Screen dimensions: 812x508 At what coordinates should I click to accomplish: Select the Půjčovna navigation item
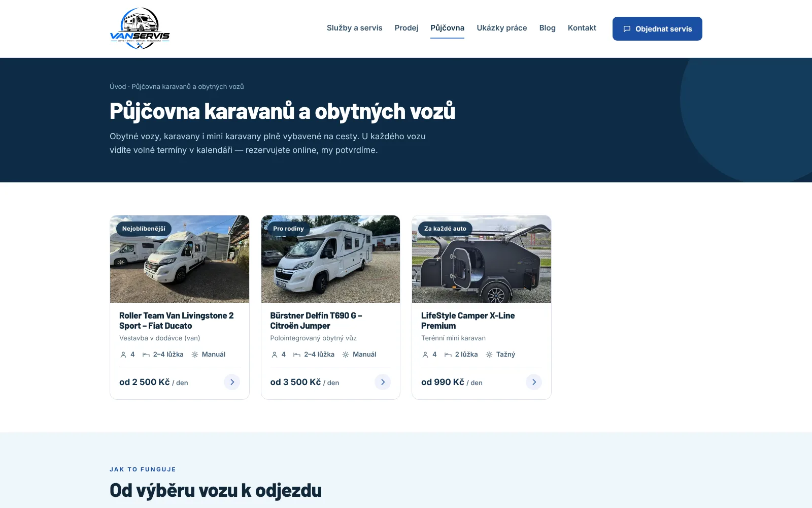tap(447, 28)
